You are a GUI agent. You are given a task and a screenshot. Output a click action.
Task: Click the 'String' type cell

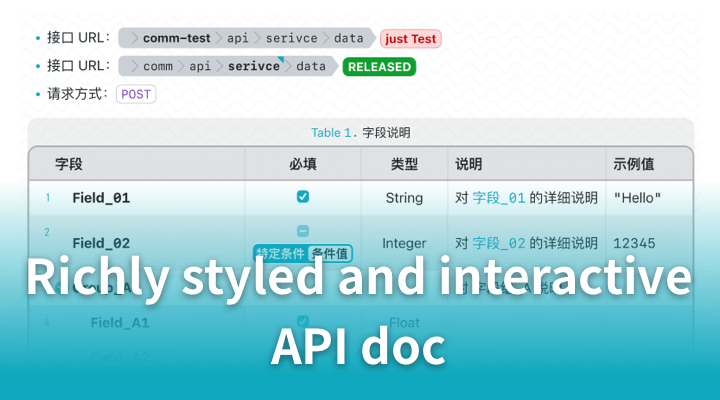[x=404, y=198]
